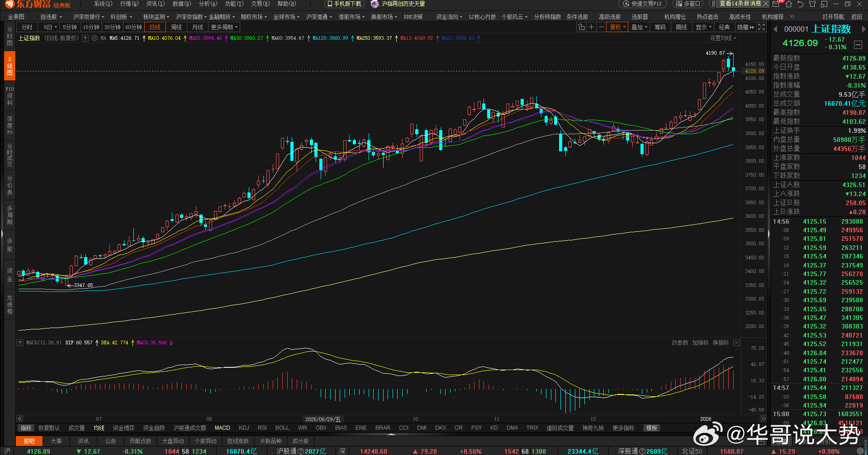The image size is (868, 455).
Task: Open the 叠加 overlay dropdown
Action: (639, 27)
